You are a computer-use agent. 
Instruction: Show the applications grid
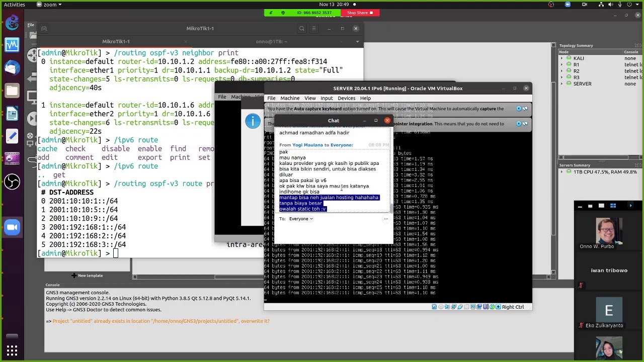(12, 350)
